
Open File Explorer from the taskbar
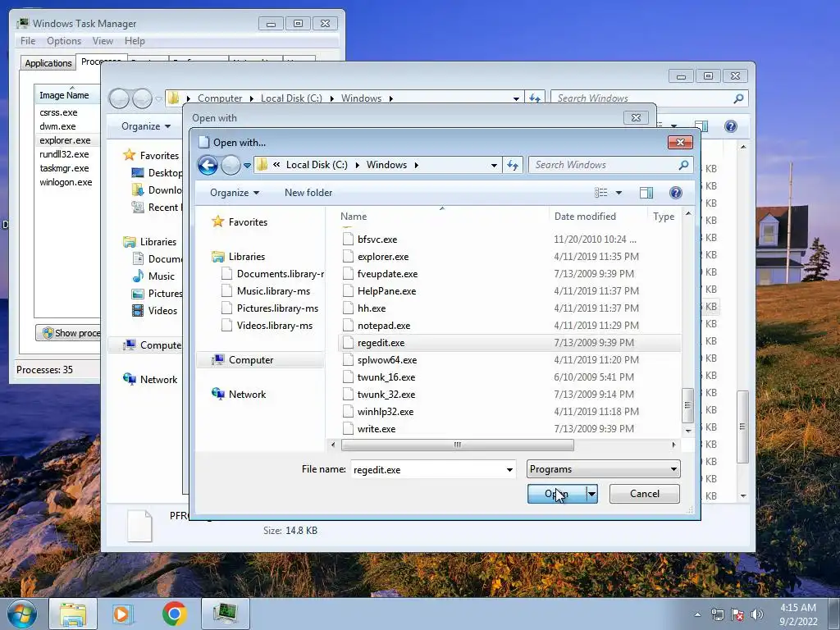(73, 614)
